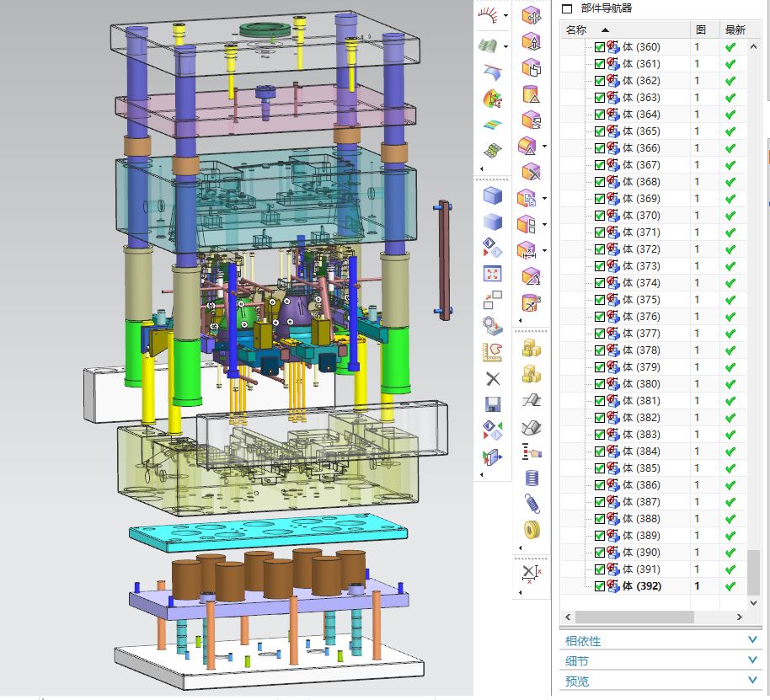Viewport: 770px width, 700px height.
Task: Click the 最新 column header
Action: tap(735, 30)
